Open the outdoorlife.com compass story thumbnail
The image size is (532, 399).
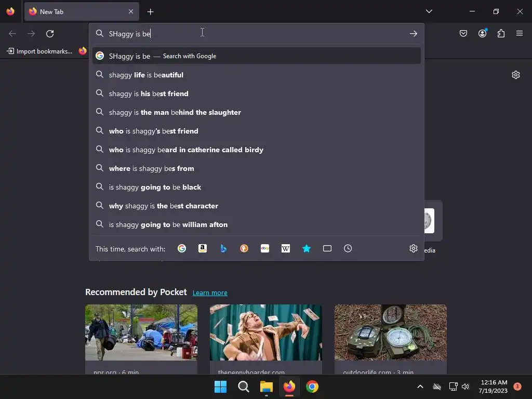coord(391,332)
